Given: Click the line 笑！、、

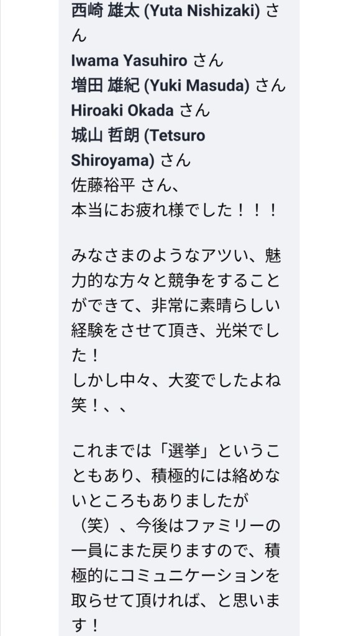Looking at the screenshot, I should [x=100, y=405].
